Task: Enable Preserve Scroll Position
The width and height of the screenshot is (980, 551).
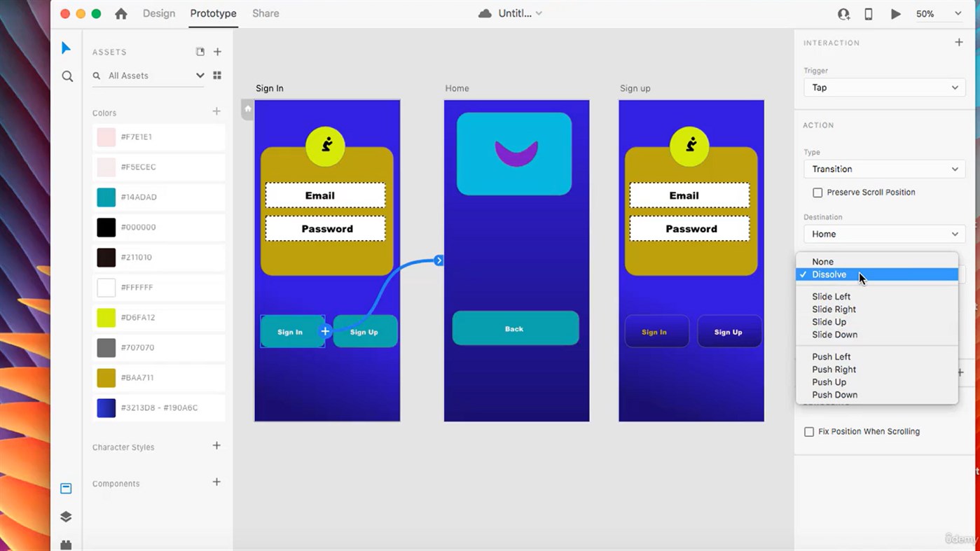Action: (x=817, y=192)
